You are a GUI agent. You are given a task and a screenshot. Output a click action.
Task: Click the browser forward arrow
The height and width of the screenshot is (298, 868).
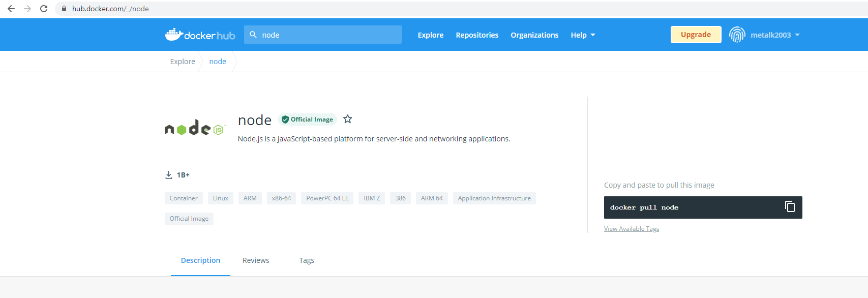click(27, 9)
